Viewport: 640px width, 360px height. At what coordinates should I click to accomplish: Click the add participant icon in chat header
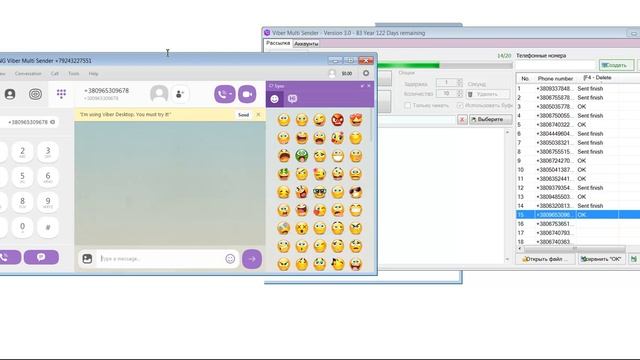(180, 94)
